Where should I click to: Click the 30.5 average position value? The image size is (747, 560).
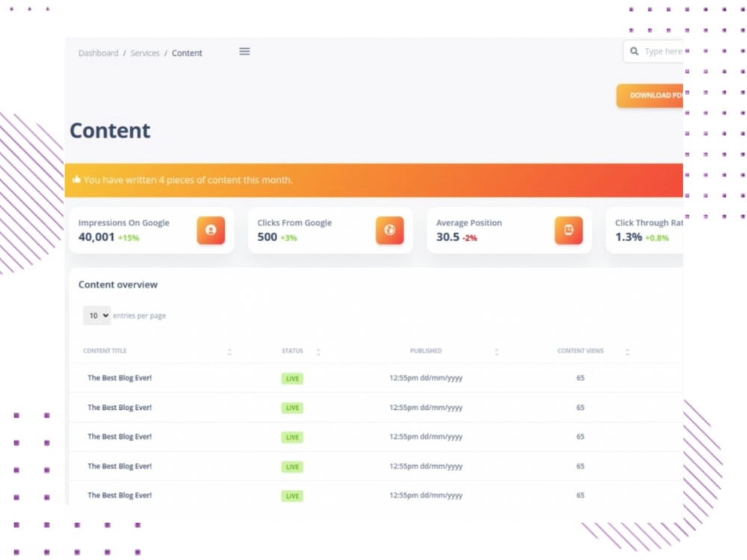[447, 237]
